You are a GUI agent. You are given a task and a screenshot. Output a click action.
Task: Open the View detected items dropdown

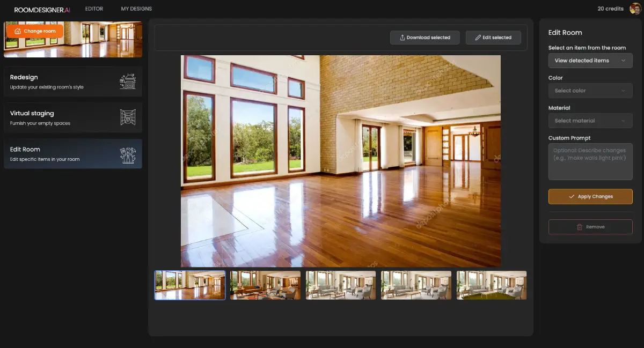(x=590, y=61)
